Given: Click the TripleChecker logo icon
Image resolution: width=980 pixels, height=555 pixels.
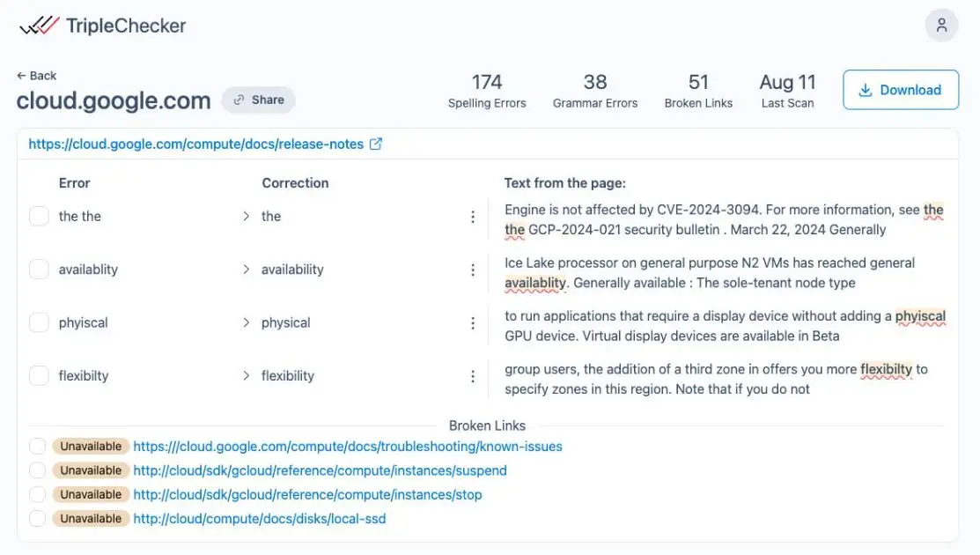Looking at the screenshot, I should [x=40, y=26].
